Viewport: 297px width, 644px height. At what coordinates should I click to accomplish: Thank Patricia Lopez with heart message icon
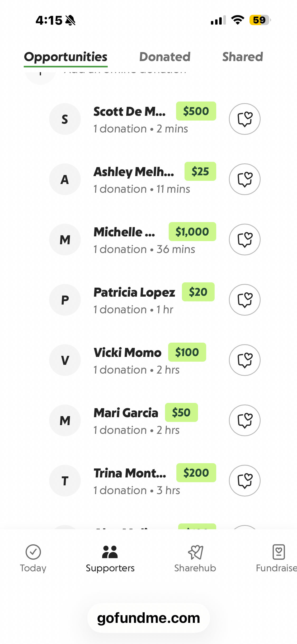pyautogui.click(x=244, y=300)
